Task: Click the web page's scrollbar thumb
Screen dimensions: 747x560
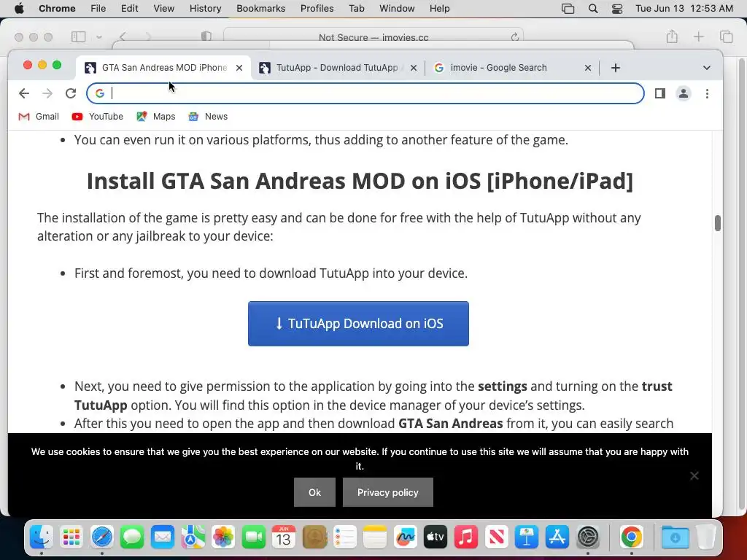Action: click(718, 223)
